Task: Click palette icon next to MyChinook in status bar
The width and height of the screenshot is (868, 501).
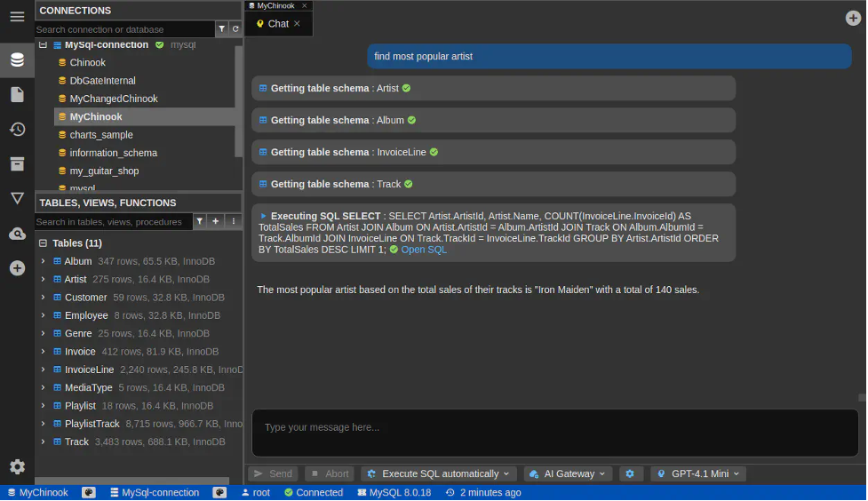Action: point(89,493)
